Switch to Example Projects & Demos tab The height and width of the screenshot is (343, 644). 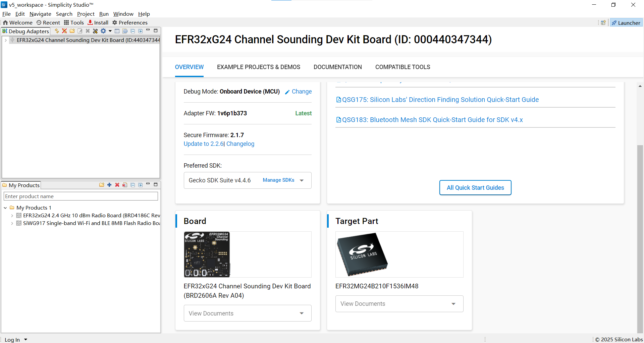pos(259,67)
